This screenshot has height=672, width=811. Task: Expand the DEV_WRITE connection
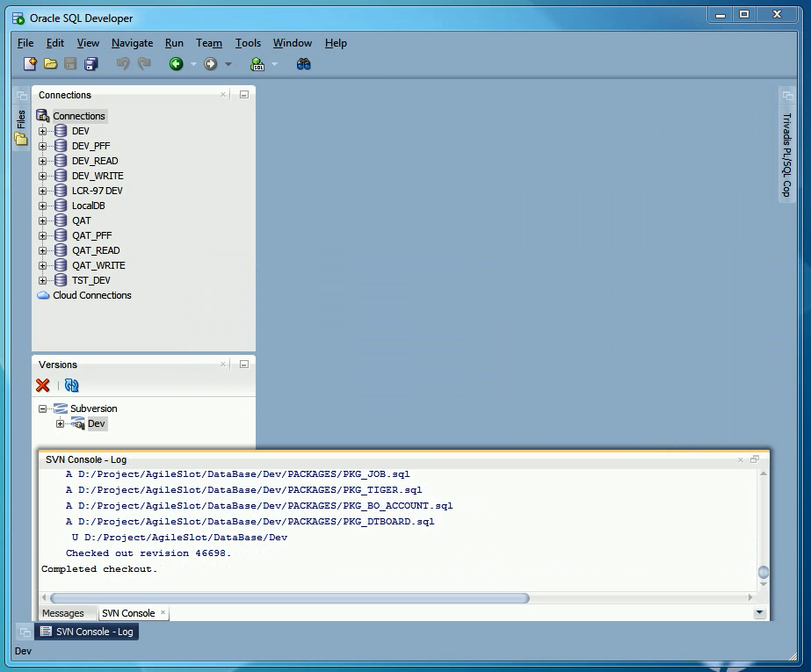pos(42,177)
